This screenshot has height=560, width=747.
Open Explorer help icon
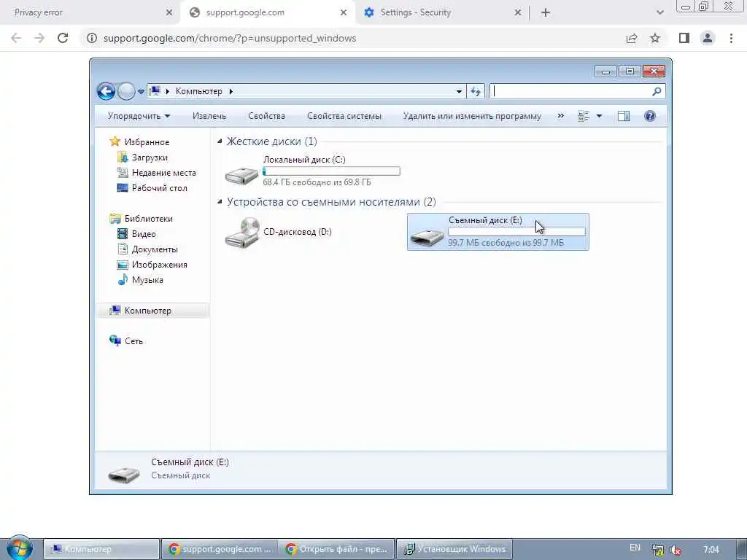point(650,116)
